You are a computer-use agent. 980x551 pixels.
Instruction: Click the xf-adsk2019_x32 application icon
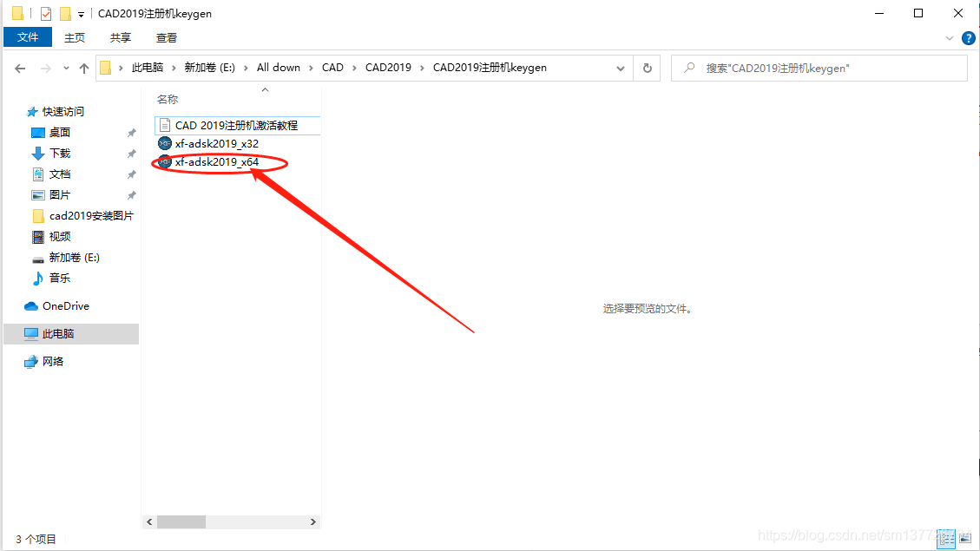tap(165, 144)
